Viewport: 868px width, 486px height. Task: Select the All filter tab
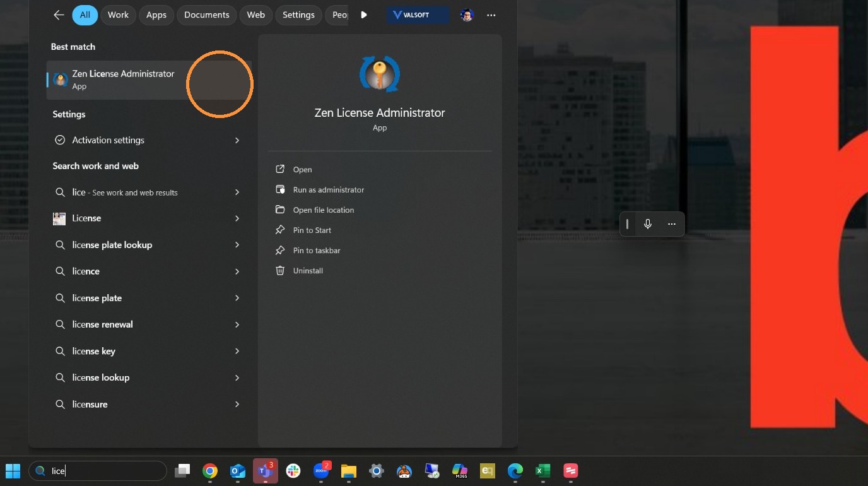[x=85, y=15]
